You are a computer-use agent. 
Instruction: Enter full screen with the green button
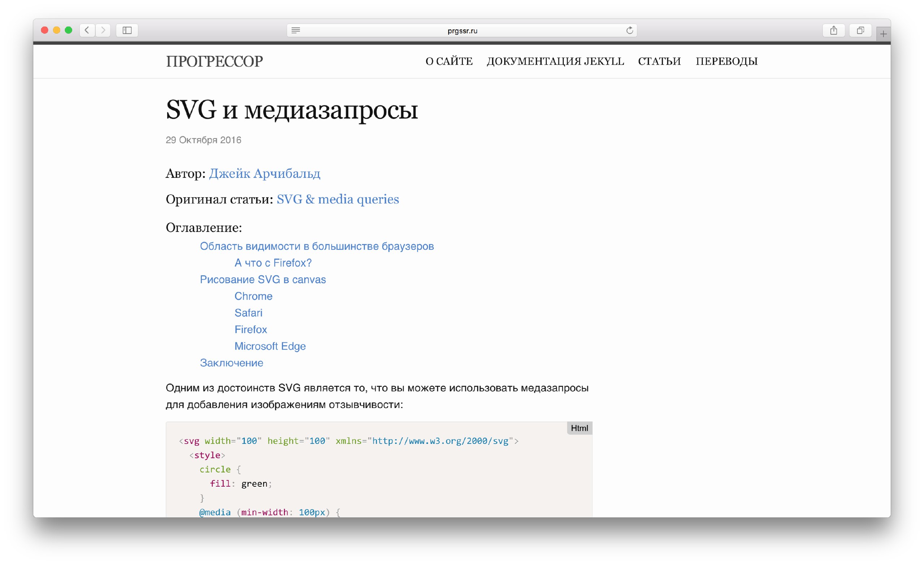[x=69, y=30]
